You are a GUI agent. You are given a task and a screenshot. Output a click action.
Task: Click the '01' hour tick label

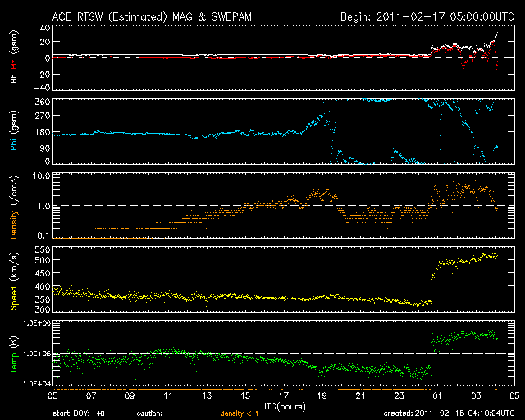(x=437, y=395)
